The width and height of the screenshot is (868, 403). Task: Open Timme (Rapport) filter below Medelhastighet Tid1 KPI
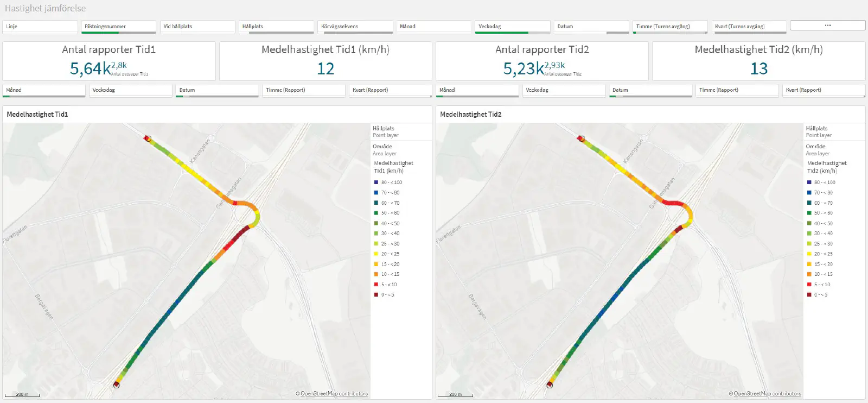tap(303, 90)
